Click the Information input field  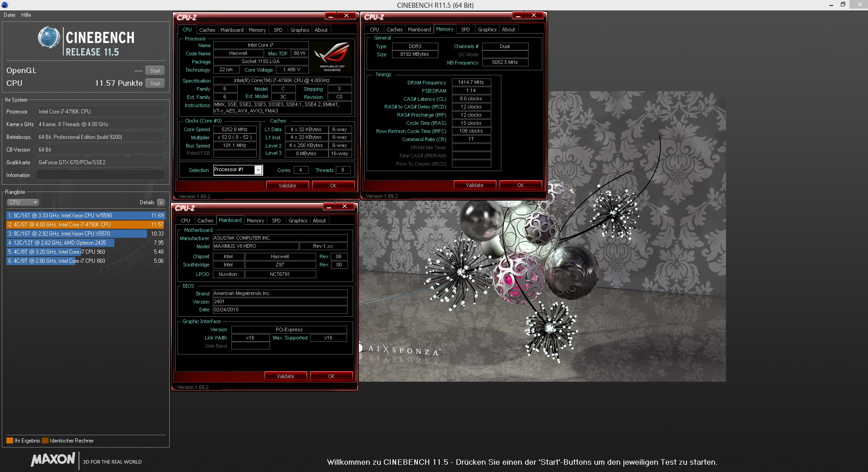[100, 175]
